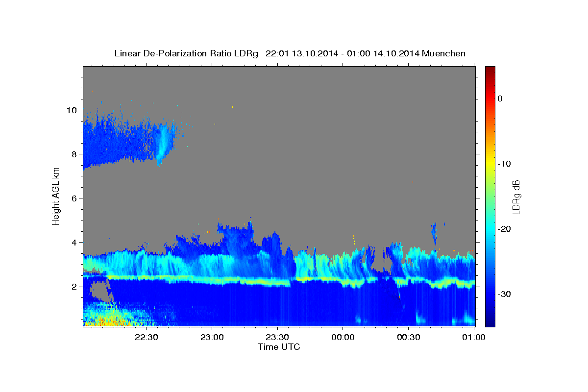Click the 23:00 time tick label
The height and width of the screenshot is (392, 588).
click(x=212, y=337)
